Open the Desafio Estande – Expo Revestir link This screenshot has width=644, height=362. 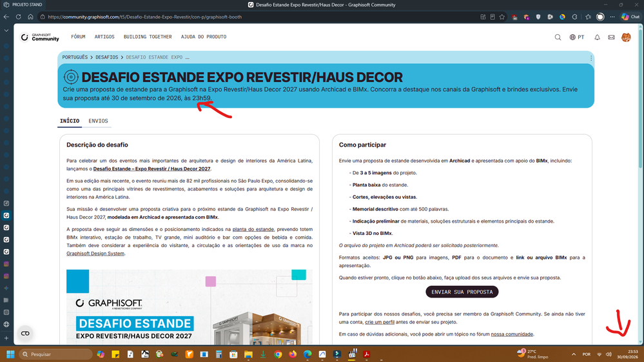coord(151,169)
